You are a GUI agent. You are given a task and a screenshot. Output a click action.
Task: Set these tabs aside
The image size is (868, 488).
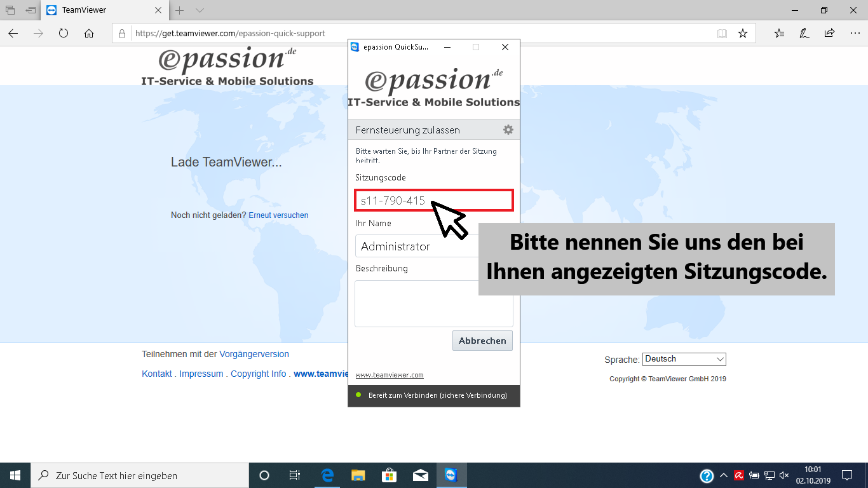[31, 10]
